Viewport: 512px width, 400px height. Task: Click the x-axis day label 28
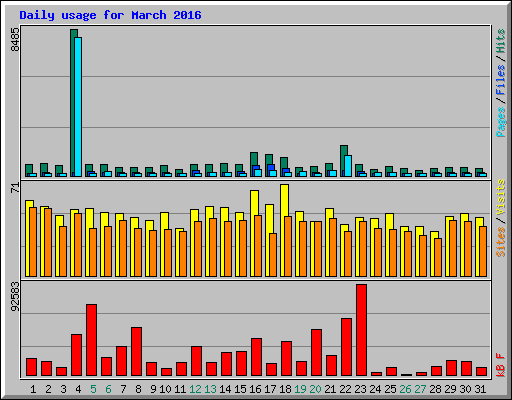(435, 389)
